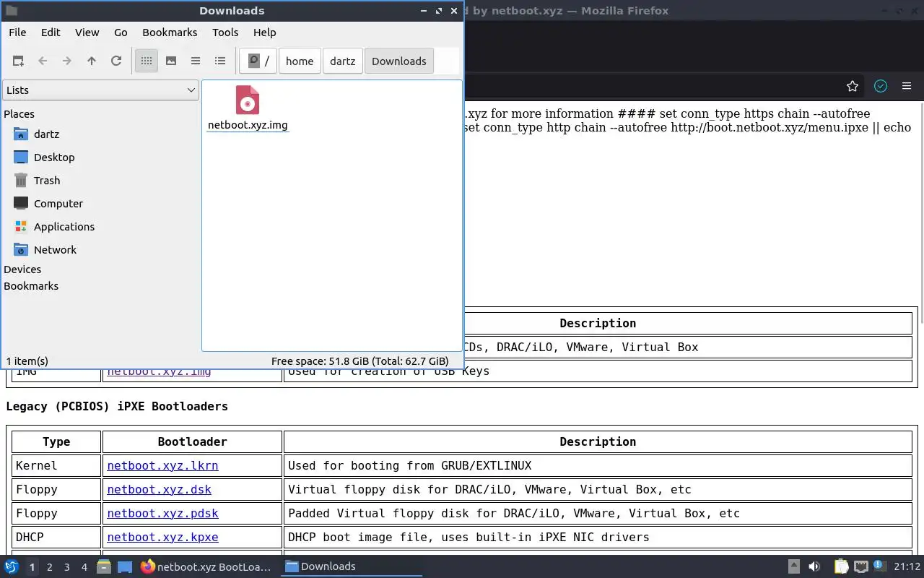Click 'Legacy (PCBIOS) iPXE Bootloaders' heading
Image resolution: width=924 pixels, height=578 pixels.
tap(117, 406)
